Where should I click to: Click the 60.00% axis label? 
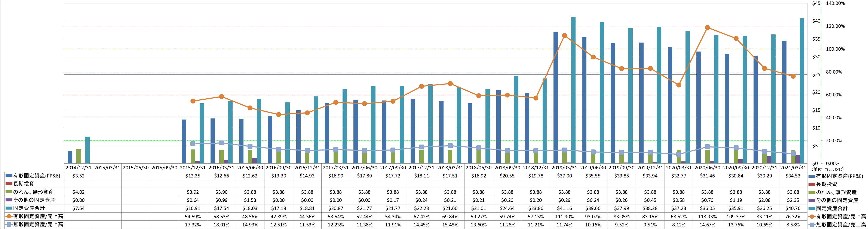834,95
